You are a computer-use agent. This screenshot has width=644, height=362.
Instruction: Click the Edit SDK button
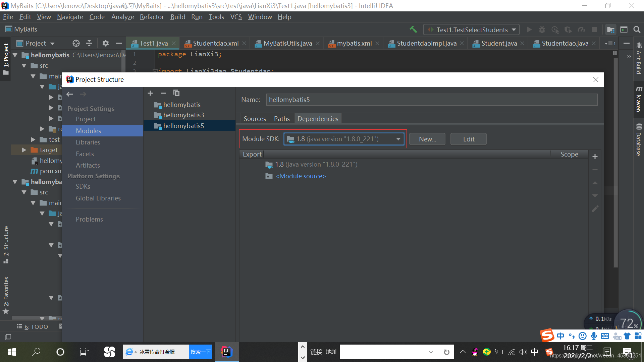tap(469, 139)
